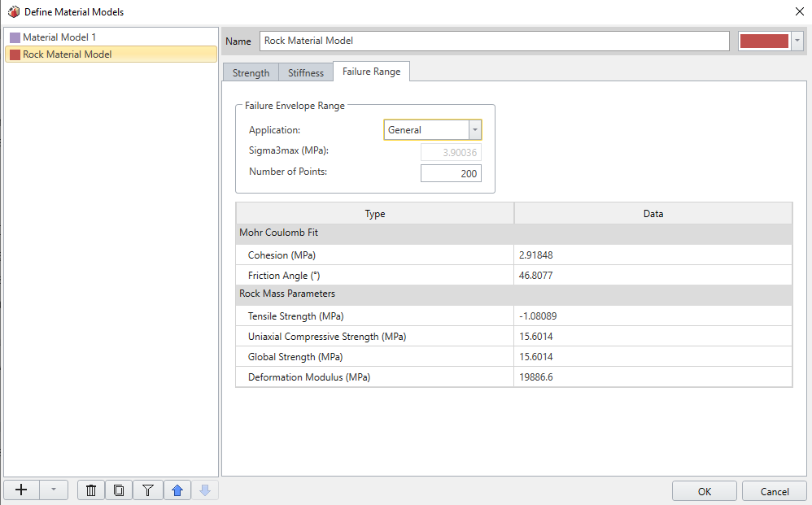Expand the Application dropdown set to General

(x=474, y=130)
